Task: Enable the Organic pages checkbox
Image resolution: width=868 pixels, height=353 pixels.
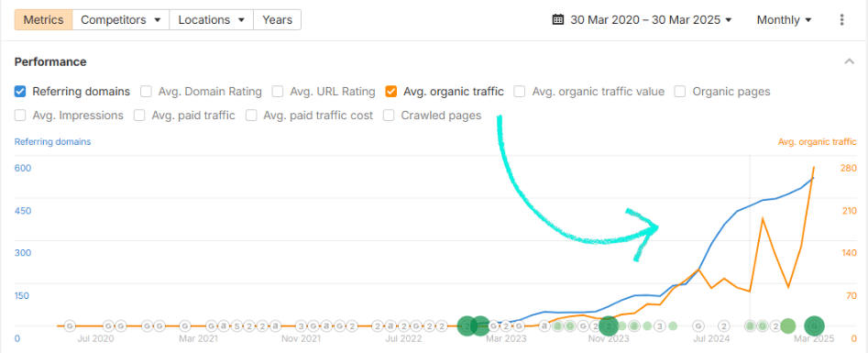Action: click(680, 92)
